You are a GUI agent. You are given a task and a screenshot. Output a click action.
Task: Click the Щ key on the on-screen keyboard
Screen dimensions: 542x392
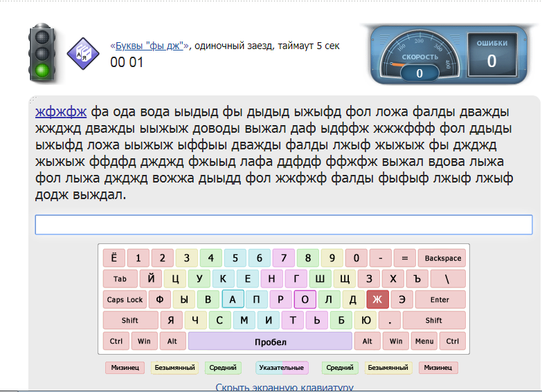click(345, 279)
